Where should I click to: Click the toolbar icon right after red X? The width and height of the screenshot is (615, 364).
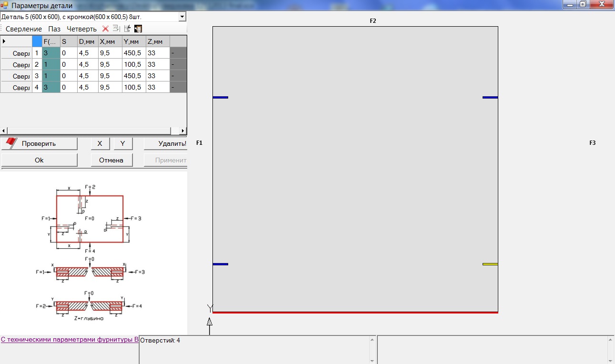[116, 29]
